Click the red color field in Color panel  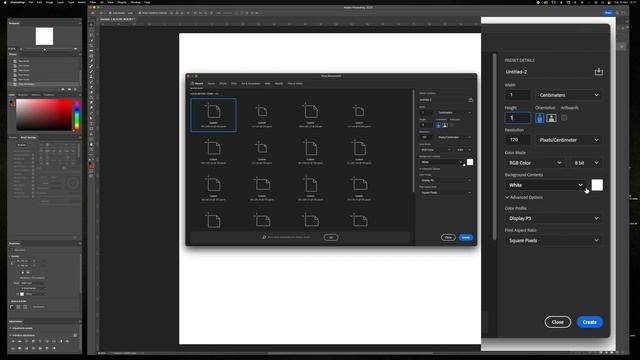[44, 115]
